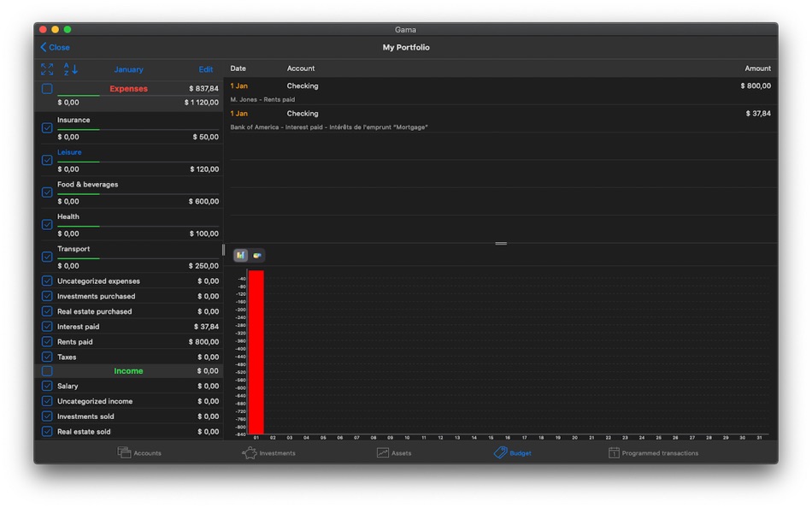
Task: Select the M. Jones Rents paid transaction
Action: (501, 92)
